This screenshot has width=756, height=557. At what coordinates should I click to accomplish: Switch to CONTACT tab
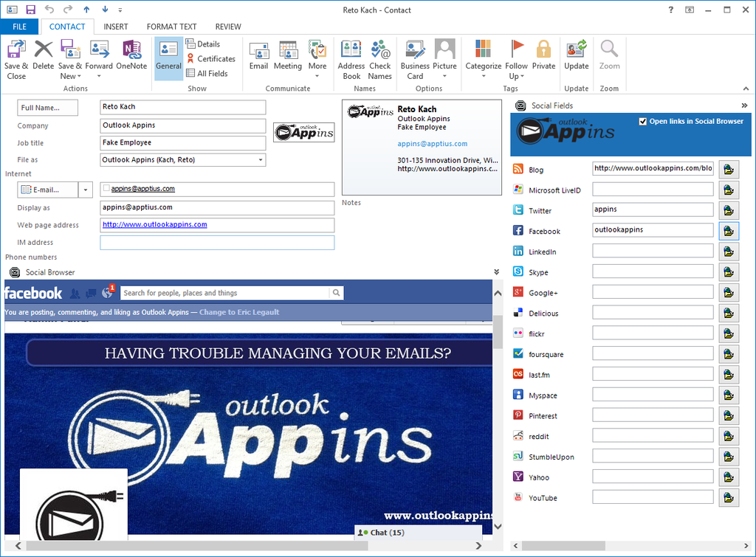(x=67, y=27)
